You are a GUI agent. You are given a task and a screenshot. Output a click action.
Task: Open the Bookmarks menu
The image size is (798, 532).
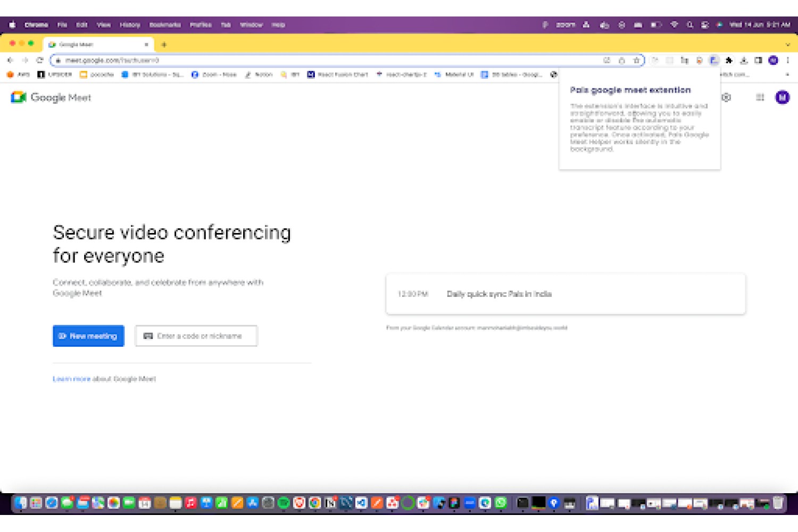(165, 25)
